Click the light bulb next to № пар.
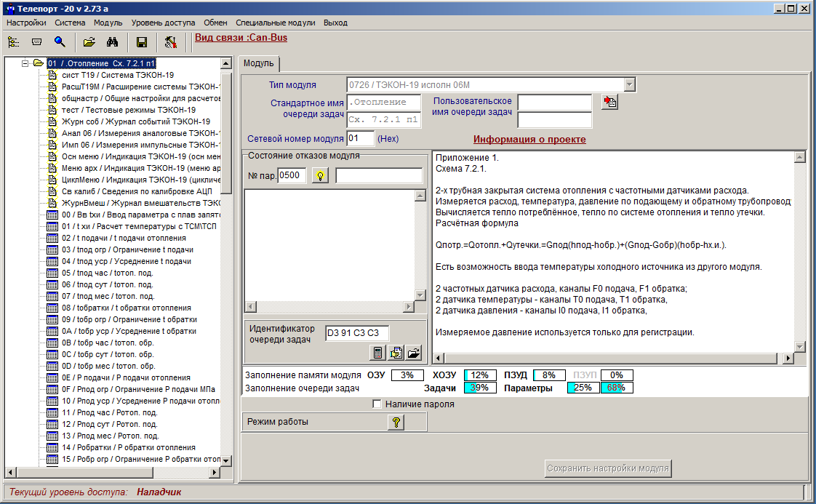 [x=320, y=175]
